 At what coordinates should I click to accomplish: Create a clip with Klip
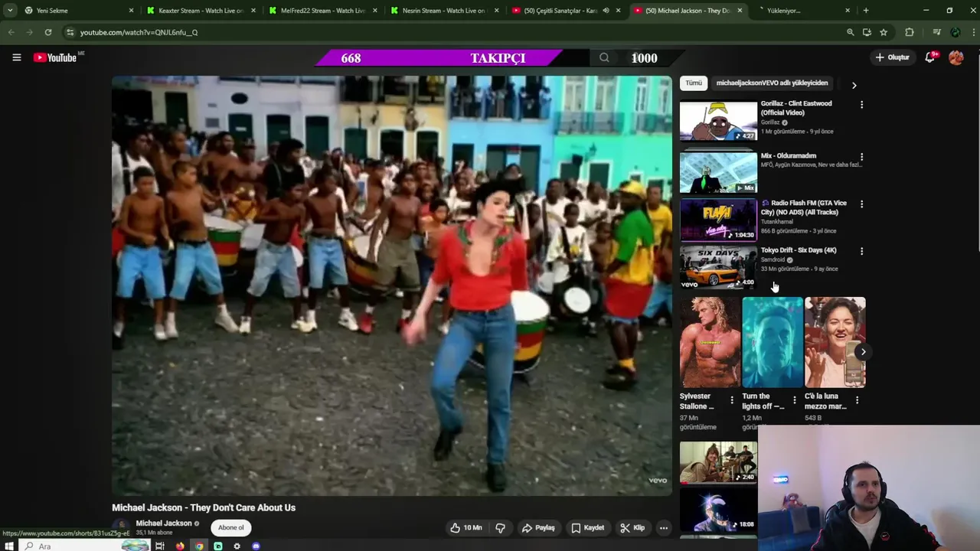(x=632, y=527)
